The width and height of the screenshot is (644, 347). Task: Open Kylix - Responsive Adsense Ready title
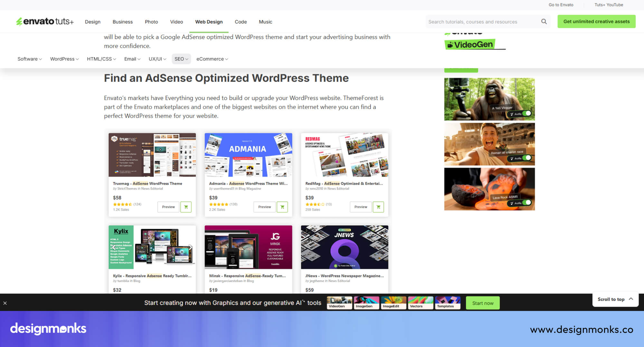(x=152, y=276)
